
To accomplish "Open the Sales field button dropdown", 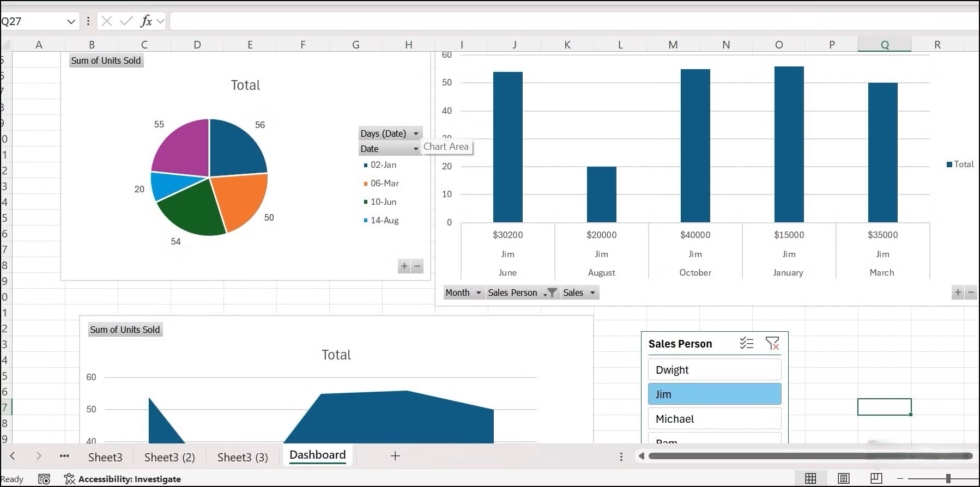I will click(x=580, y=293).
